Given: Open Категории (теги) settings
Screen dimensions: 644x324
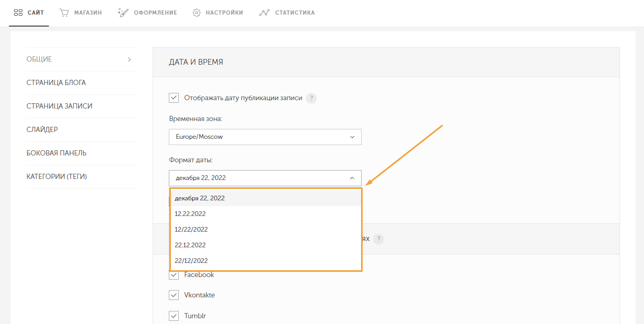Looking at the screenshot, I should tap(56, 177).
